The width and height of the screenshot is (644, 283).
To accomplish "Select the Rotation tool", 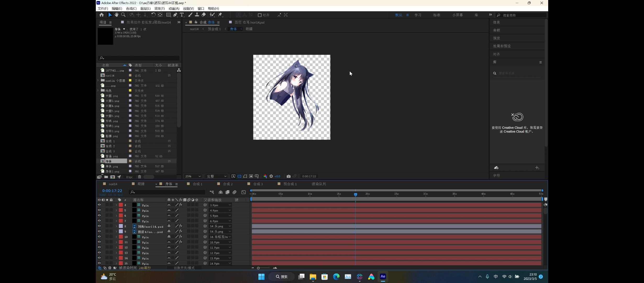I will click(153, 15).
